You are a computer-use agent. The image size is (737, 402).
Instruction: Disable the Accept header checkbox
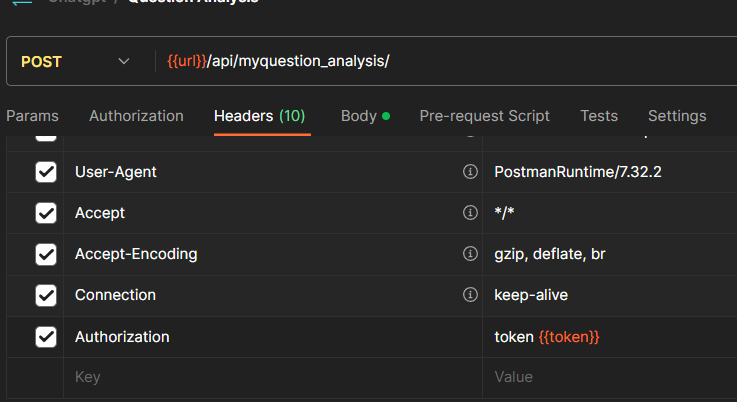[x=46, y=213]
